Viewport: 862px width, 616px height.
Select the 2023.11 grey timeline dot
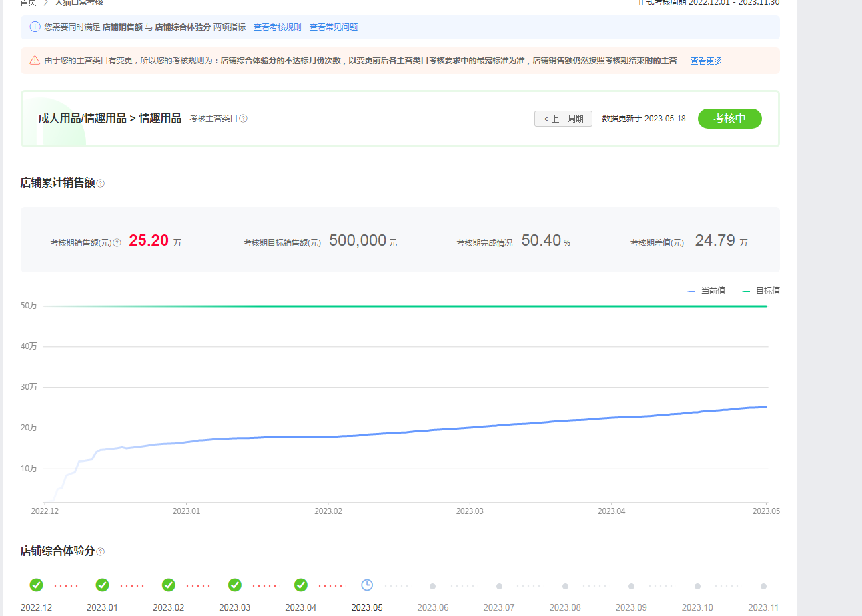[763, 586]
